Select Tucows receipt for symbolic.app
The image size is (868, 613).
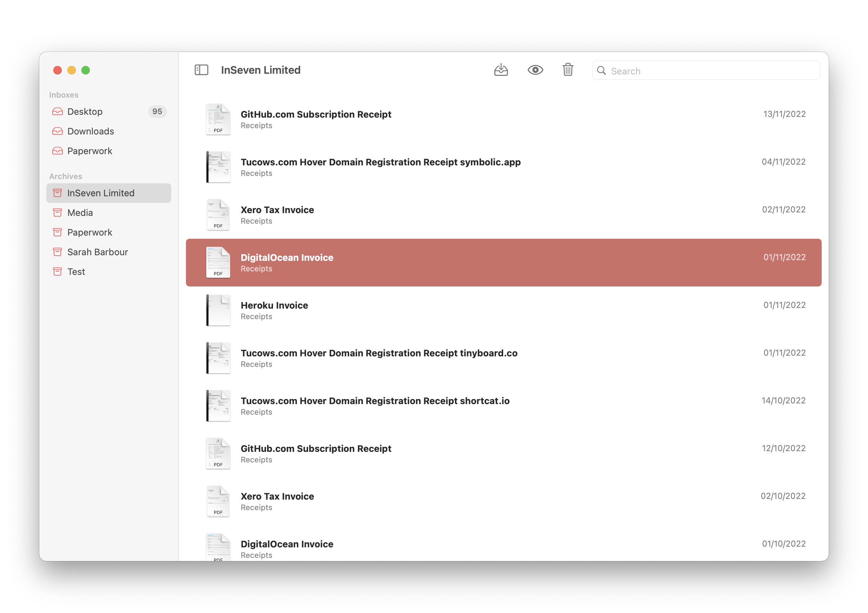[x=503, y=167]
